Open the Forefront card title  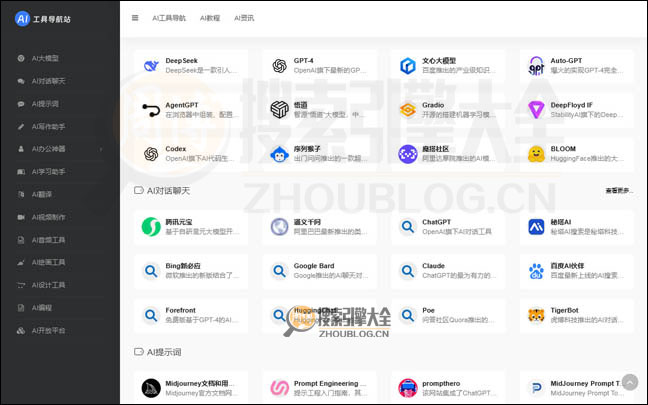(x=180, y=310)
